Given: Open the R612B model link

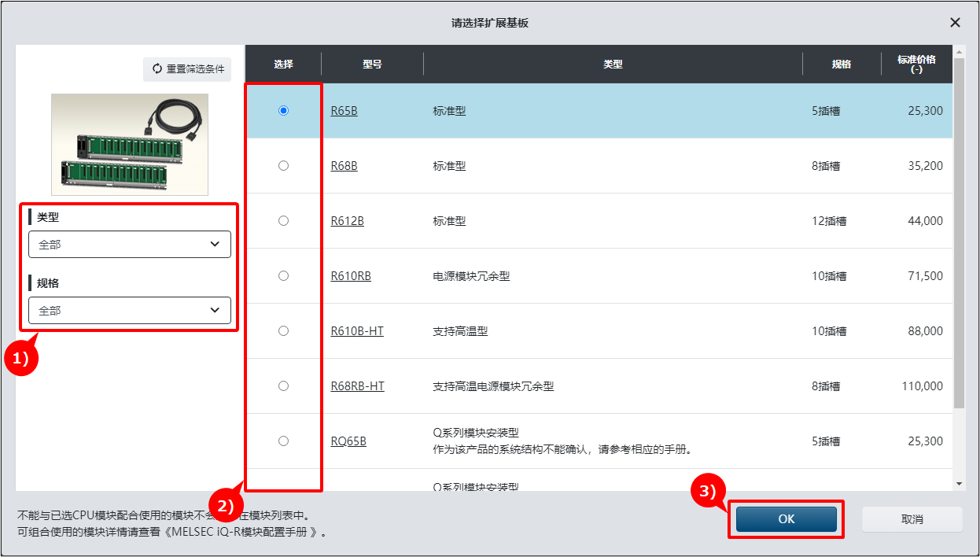Looking at the screenshot, I should click(347, 221).
